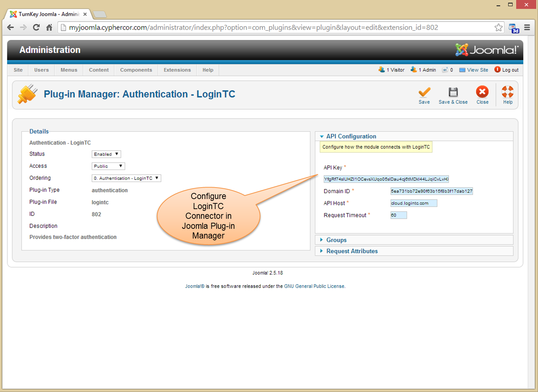Click the View Site link
The image size is (538, 392).
(474, 70)
